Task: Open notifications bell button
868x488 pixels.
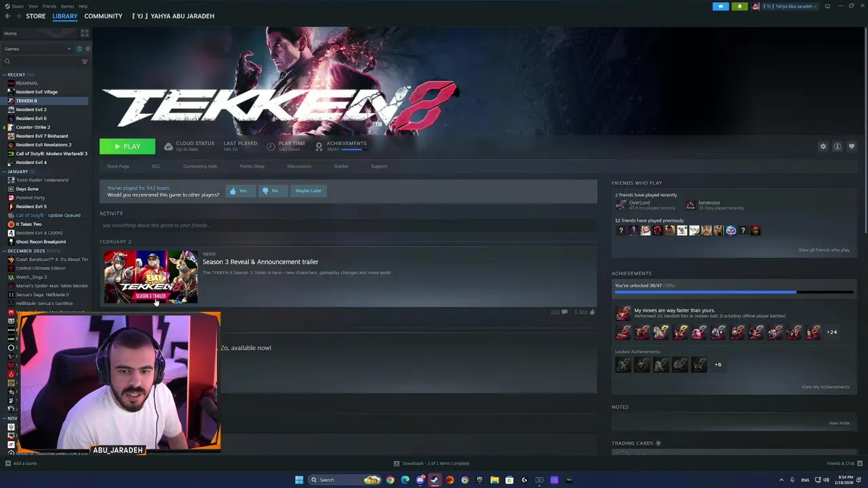Action: [739, 6]
